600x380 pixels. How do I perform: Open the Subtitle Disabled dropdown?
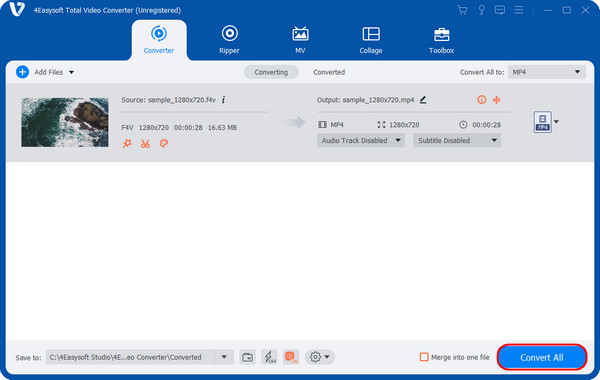tap(457, 140)
